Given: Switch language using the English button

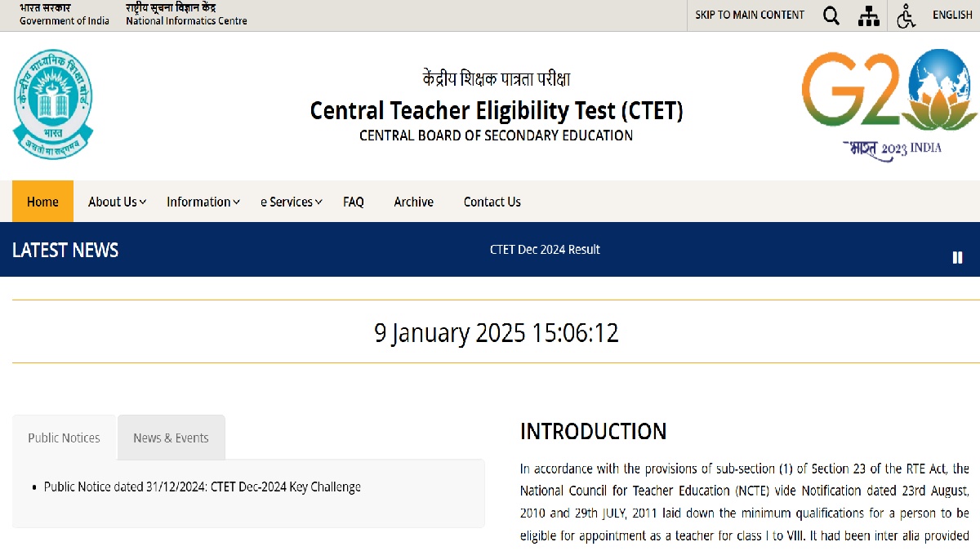Looking at the screenshot, I should coord(952,16).
